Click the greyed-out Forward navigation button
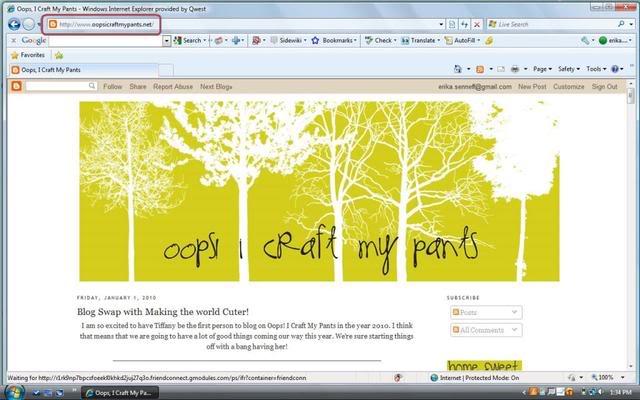Image resolution: width=640 pixels, height=400 pixels. (29, 24)
